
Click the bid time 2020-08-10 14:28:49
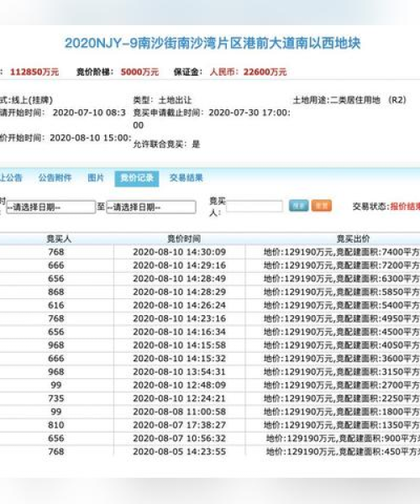tap(179, 279)
